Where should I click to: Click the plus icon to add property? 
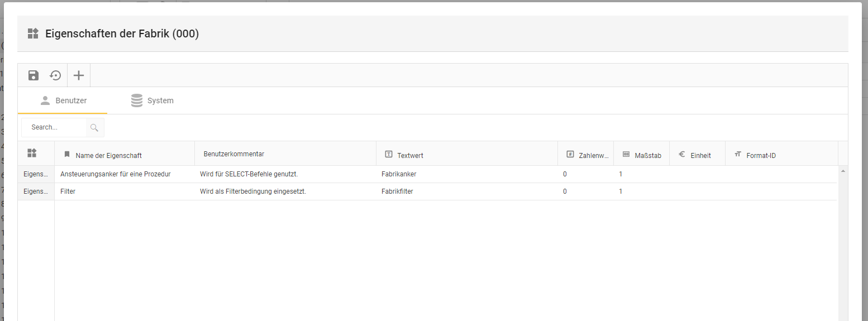pos(79,75)
